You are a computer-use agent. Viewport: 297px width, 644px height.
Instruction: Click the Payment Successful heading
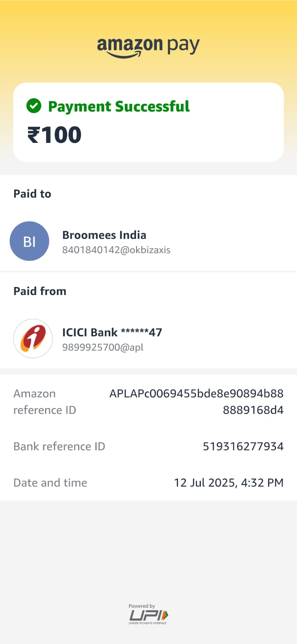coord(119,106)
